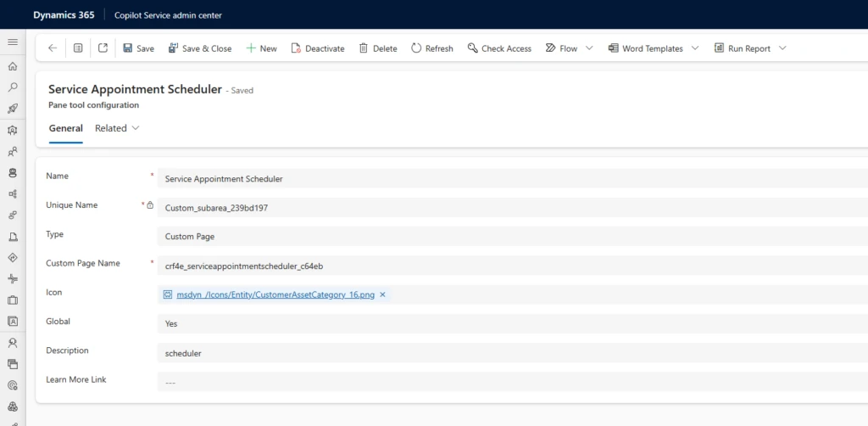Image resolution: width=868 pixels, height=426 pixels.
Task: Expand the Word Templates dropdown chevron
Action: click(695, 48)
